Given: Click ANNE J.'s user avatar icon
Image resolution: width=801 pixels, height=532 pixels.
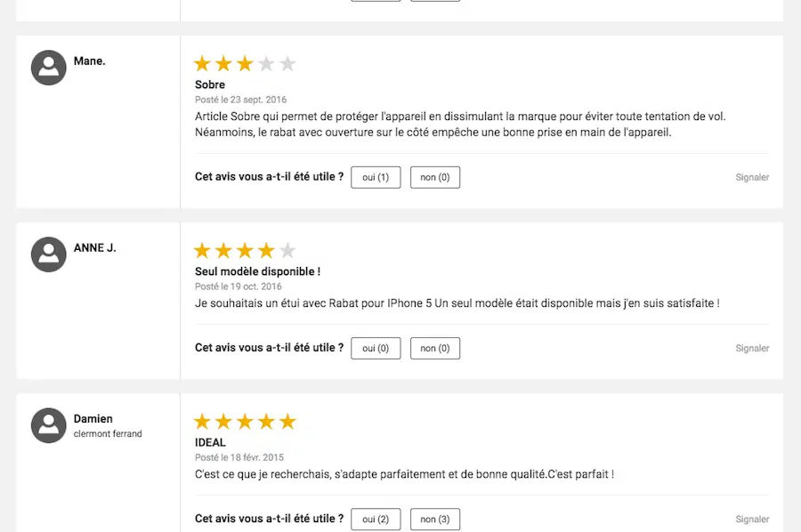Looking at the screenshot, I should tap(49, 254).
